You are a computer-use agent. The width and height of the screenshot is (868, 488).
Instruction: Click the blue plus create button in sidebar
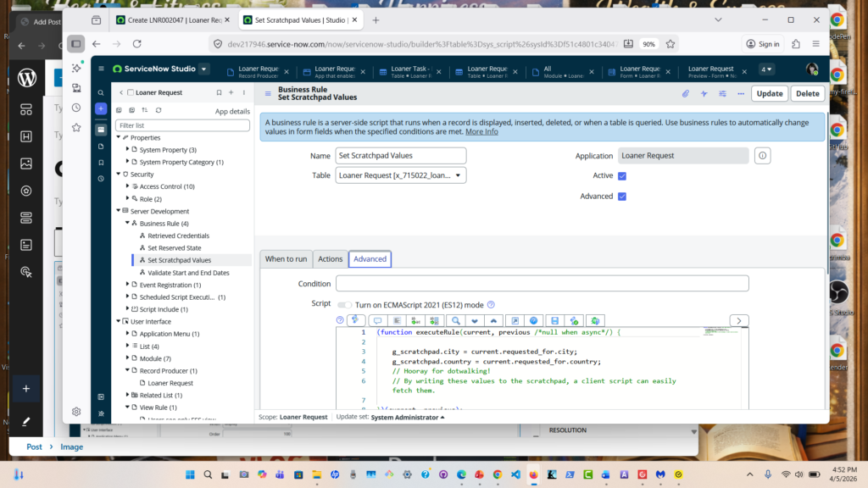click(101, 108)
